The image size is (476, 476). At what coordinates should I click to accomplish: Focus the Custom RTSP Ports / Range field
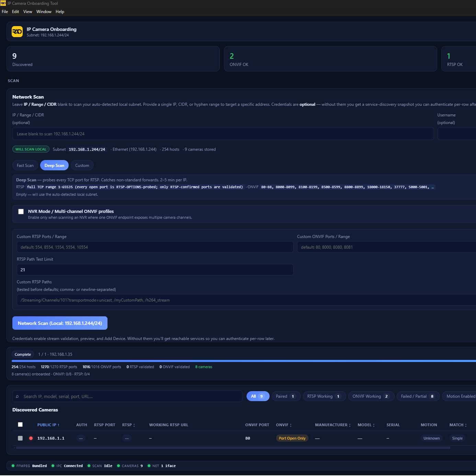[x=155, y=247]
